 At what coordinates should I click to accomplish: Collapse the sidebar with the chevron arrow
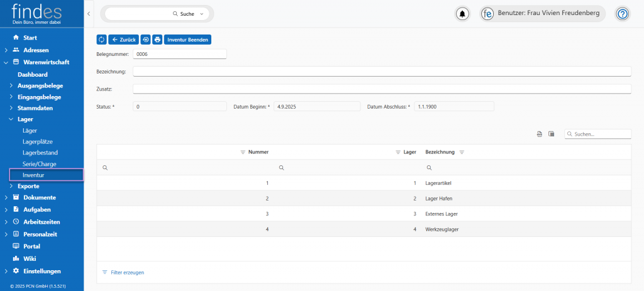coord(89,13)
